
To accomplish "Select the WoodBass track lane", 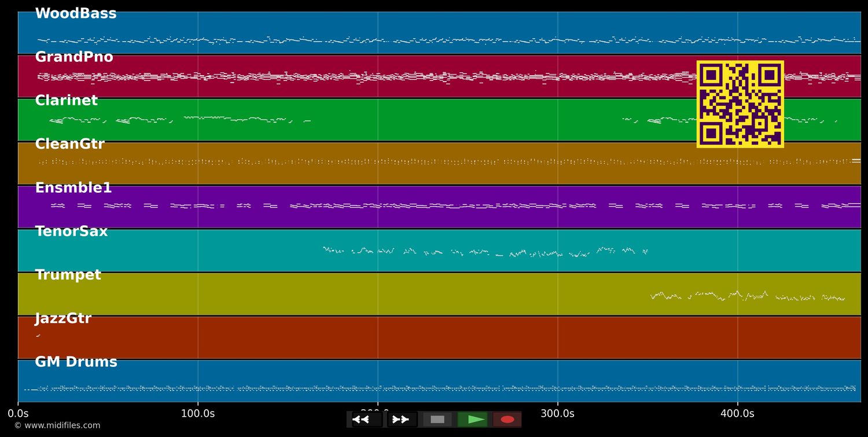I will pyautogui.click(x=76, y=13).
